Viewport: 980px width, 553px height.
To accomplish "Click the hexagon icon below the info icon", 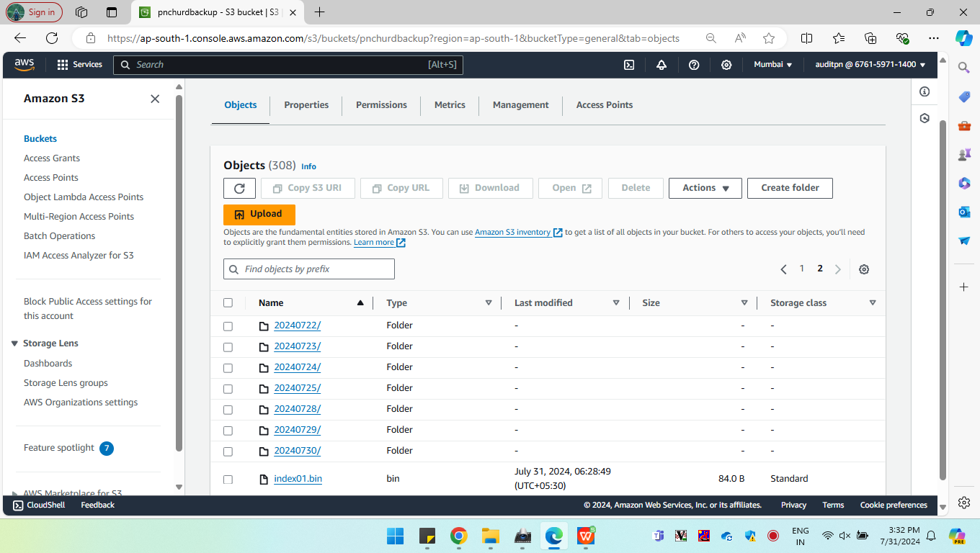I will [925, 118].
